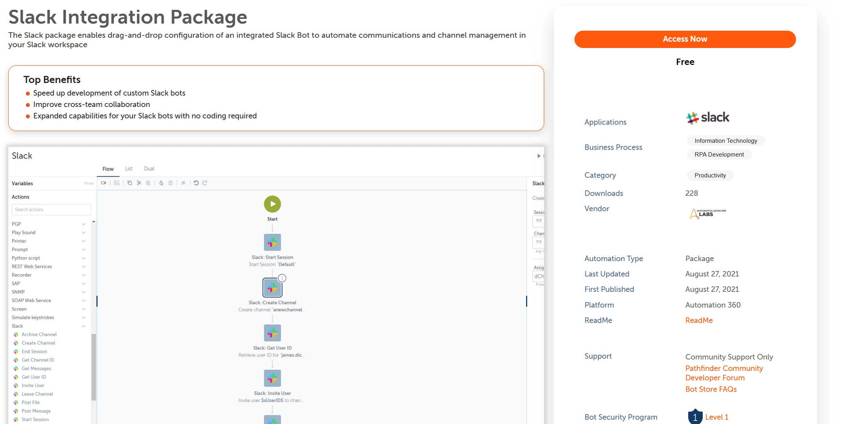Expand the Simulate keystrokes actions group
Viewport: 868px width, 424px height.
point(83,318)
